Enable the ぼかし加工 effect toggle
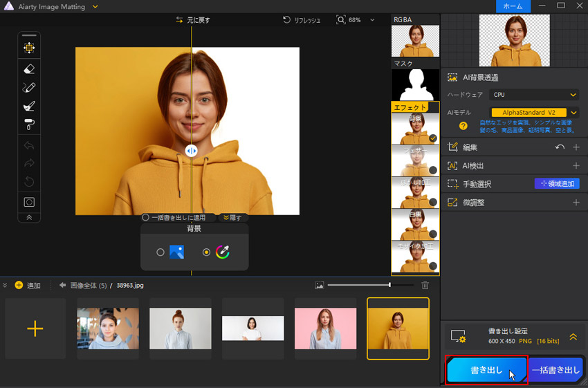This screenshot has height=388, width=588. (x=433, y=202)
